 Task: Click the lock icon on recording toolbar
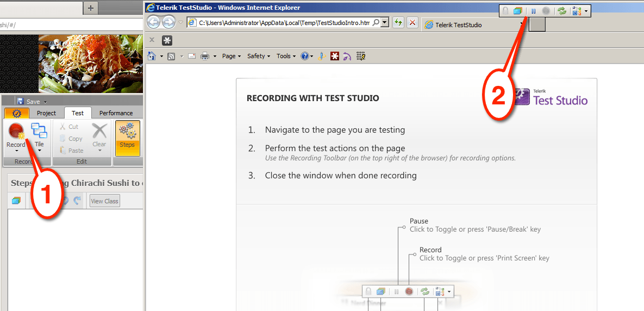point(505,11)
